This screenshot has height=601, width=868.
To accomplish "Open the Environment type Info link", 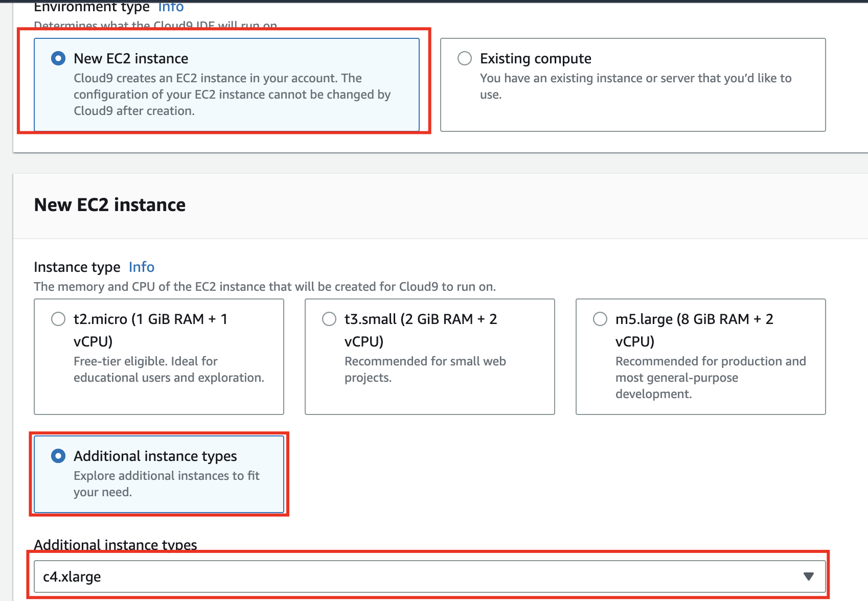I will point(170,7).
